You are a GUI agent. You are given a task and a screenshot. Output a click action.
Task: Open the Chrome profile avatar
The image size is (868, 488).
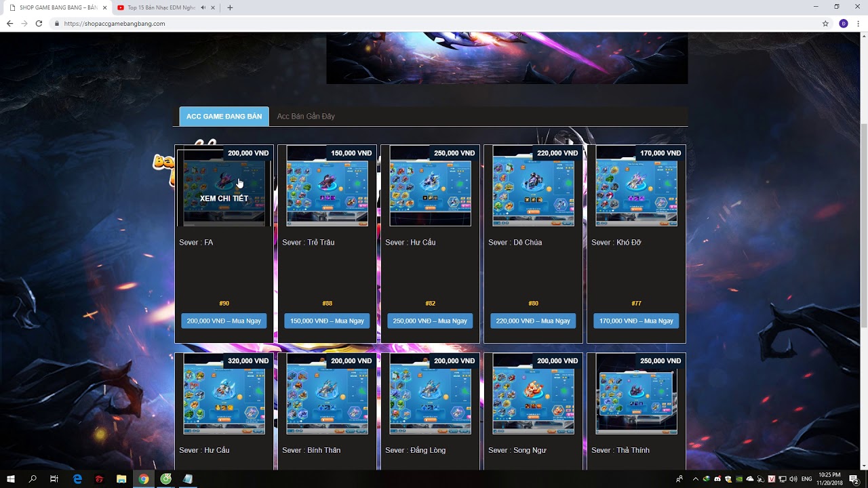pos(844,23)
